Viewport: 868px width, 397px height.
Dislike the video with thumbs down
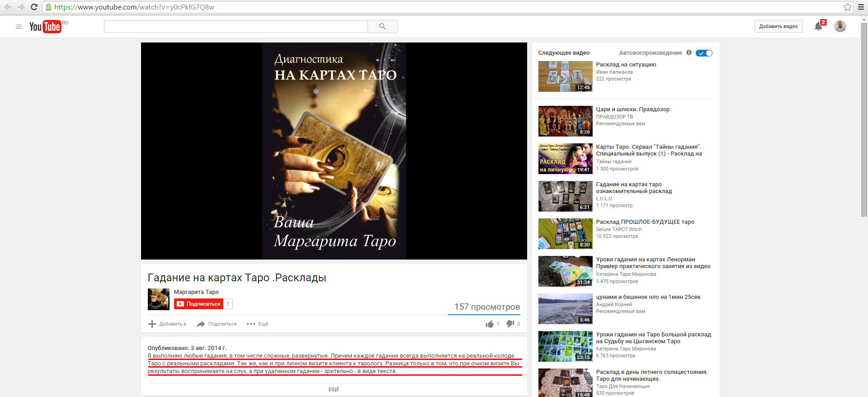pos(510,324)
